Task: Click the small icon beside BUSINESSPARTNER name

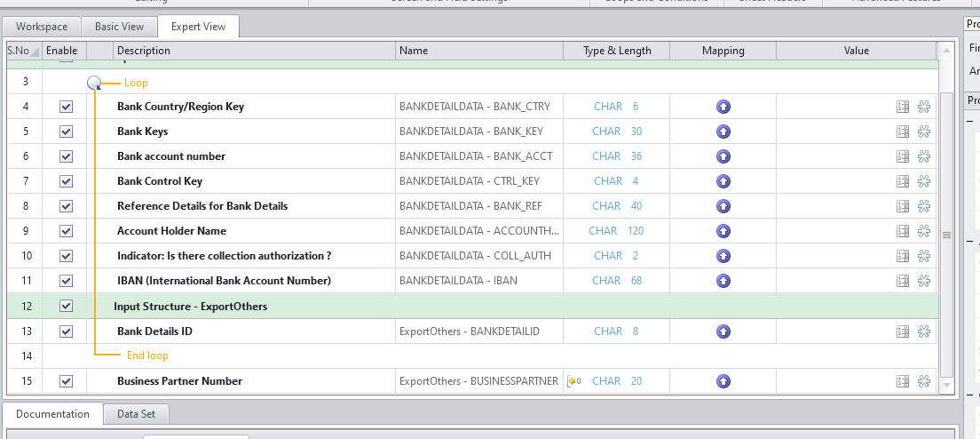Action: tap(573, 381)
